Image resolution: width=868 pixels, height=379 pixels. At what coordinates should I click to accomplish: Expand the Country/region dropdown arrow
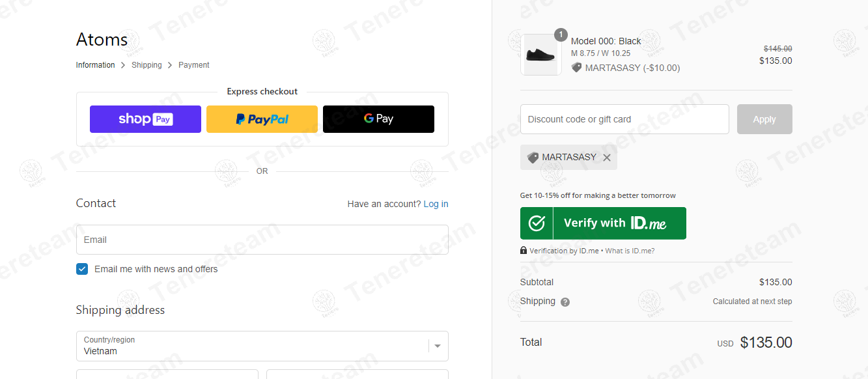click(x=438, y=346)
